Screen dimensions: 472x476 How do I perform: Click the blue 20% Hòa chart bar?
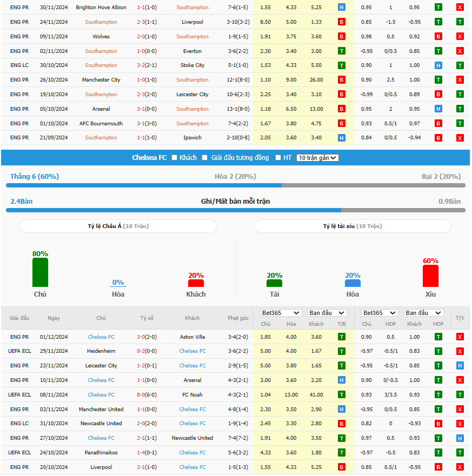pos(353,283)
